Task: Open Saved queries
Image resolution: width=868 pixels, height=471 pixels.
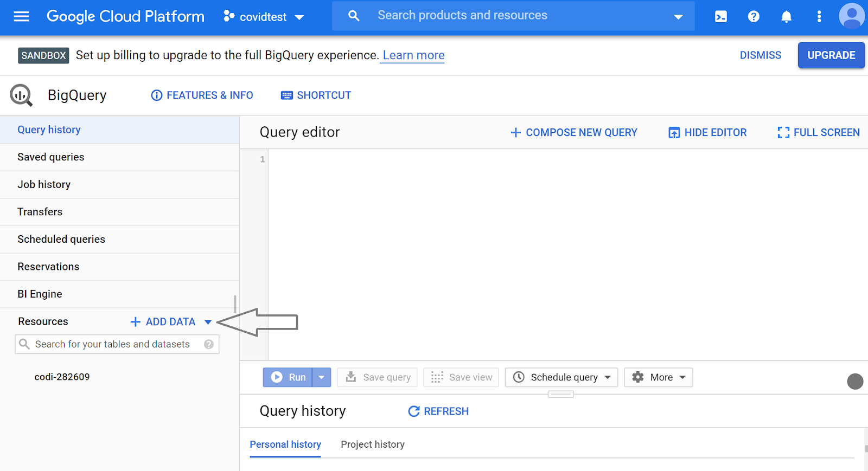Action: click(x=119, y=157)
